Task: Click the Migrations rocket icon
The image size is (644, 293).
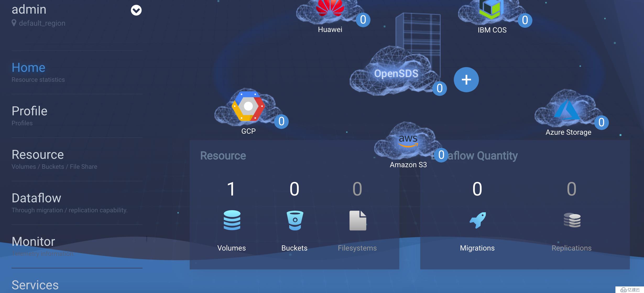Action: (477, 220)
